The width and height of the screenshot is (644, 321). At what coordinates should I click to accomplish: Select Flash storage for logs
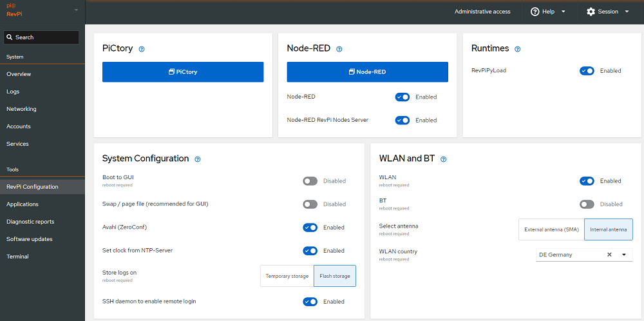point(335,276)
